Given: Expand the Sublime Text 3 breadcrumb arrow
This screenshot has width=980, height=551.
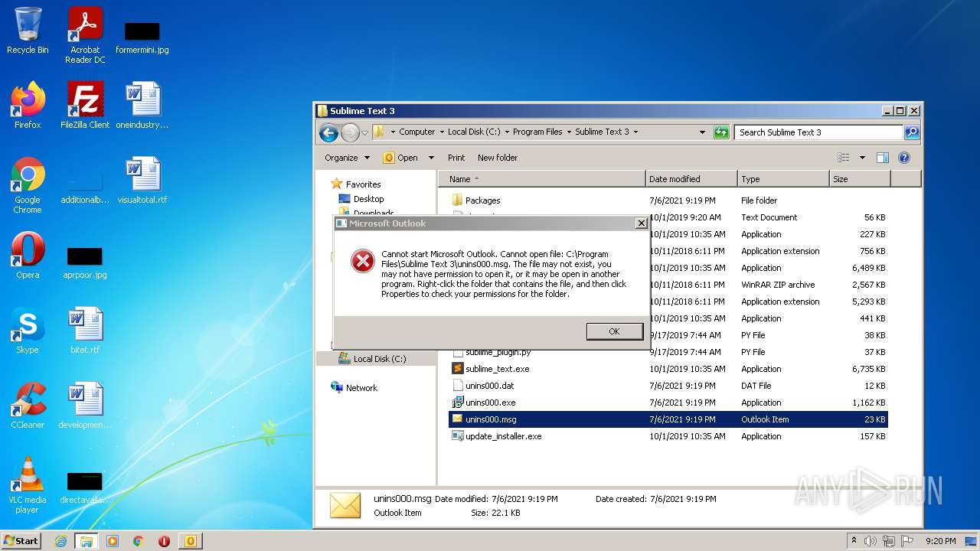Looking at the screenshot, I should click(635, 132).
